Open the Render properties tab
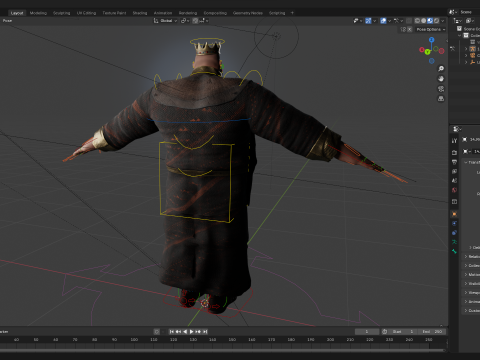The width and height of the screenshot is (480, 360). [454, 152]
